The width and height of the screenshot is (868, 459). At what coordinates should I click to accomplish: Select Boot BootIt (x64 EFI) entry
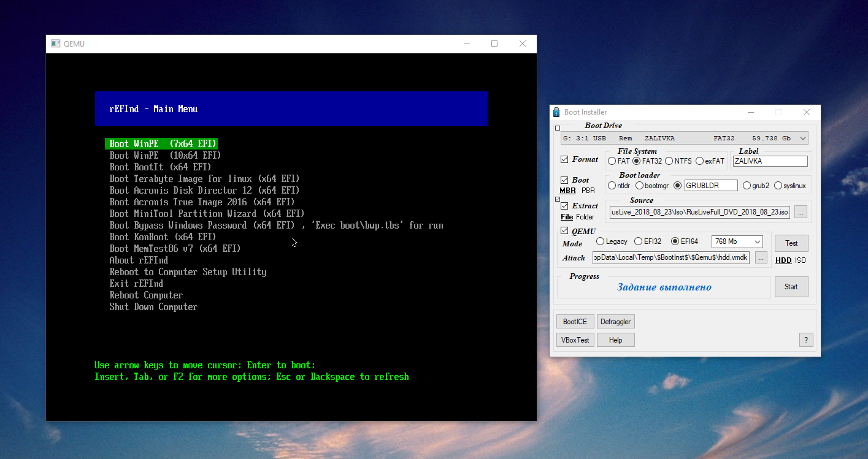pos(160,167)
